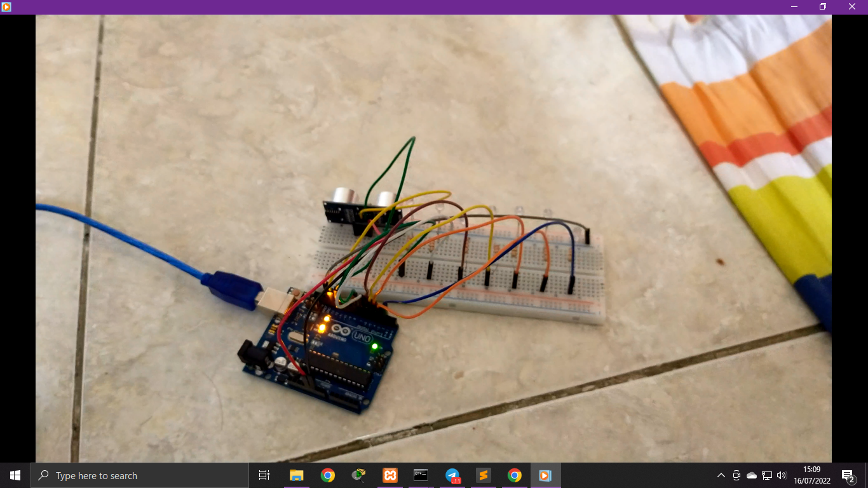Open Telegram with the unread badge
Viewport: 868px width, 488px height.
point(452,475)
